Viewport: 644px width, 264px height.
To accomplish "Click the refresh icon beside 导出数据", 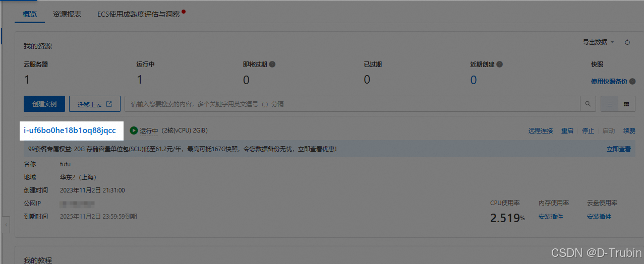I will coord(627,42).
